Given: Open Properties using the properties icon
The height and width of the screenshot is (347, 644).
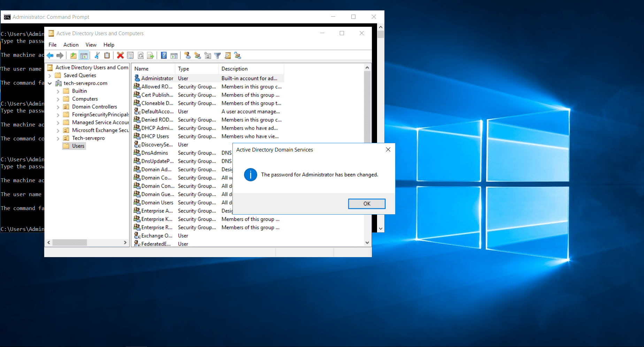Looking at the screenshot, I should coord(130,55).
